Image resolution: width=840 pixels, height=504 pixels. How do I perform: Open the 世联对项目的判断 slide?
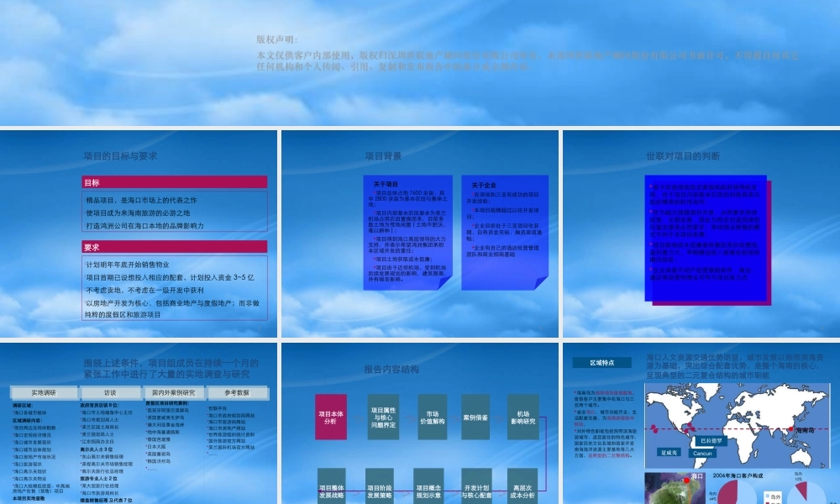coord(701,234)
